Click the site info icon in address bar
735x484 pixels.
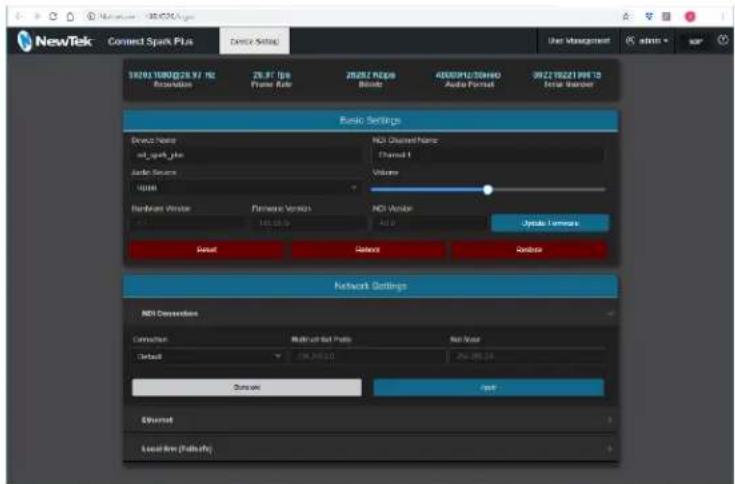coord(91,16)
